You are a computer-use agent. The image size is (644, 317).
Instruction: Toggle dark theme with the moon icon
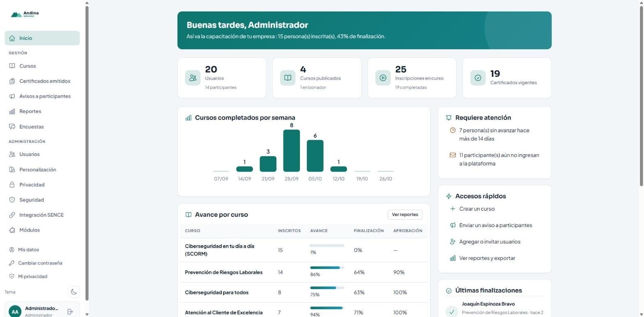(x=74, y=292)
